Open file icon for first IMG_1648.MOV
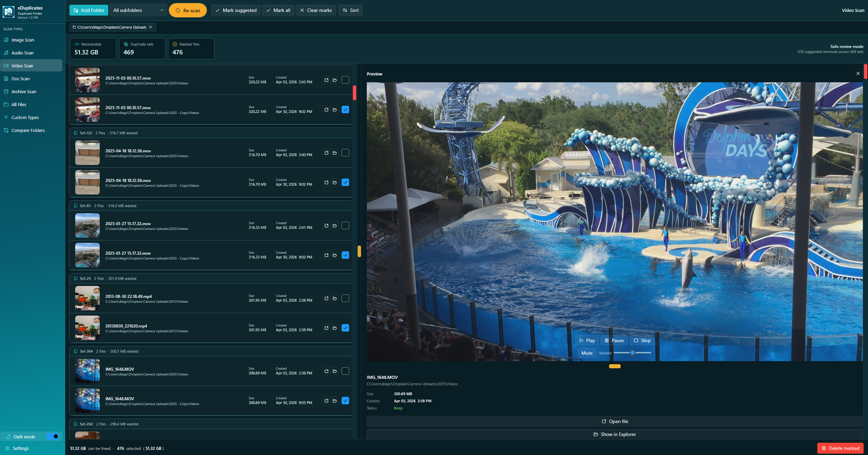The width and height of the screenshot is (868, 455). (326, 371)
